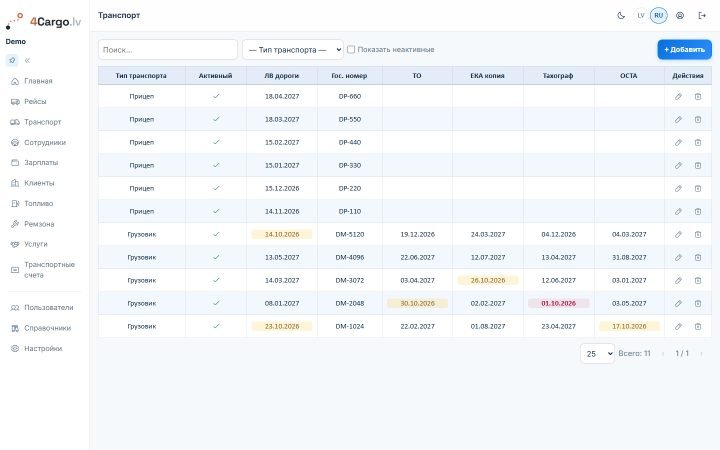Edit trailer DP-220

[x=678, y=188]
